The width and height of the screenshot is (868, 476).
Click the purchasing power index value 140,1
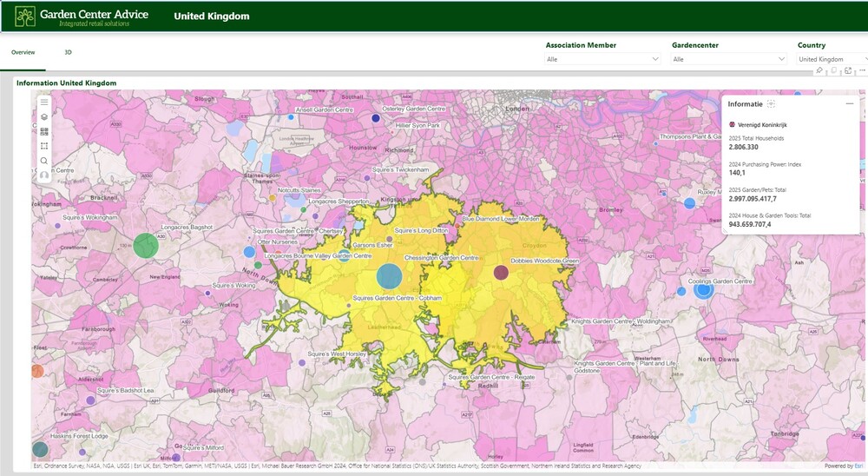pyautogui.click(x=737, y=173)
